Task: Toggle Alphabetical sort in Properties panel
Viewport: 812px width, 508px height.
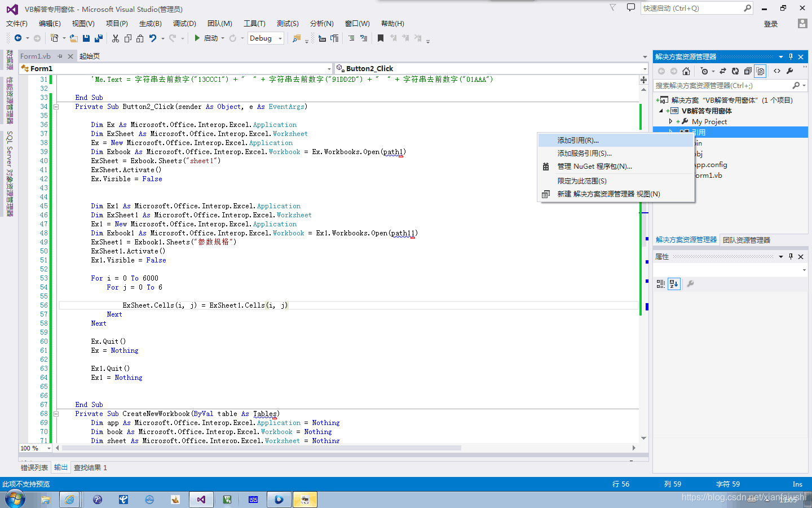Action: coord(674,284)
